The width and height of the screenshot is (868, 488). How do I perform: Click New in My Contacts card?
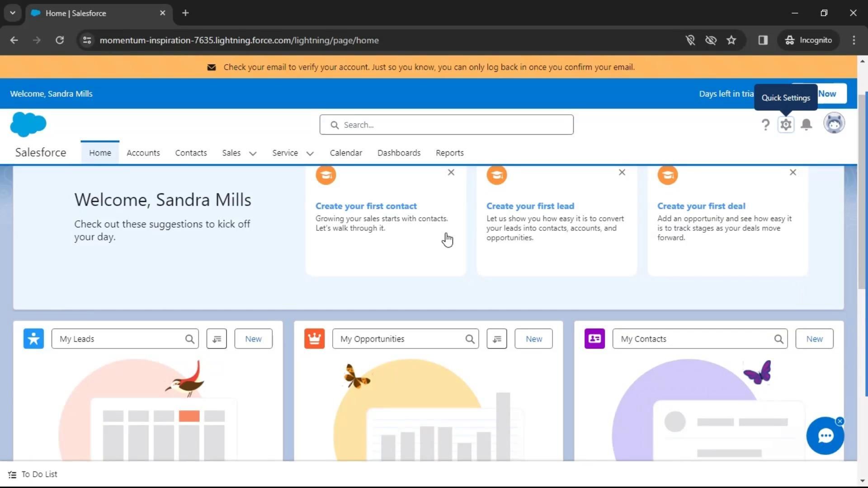click(814, 338)
